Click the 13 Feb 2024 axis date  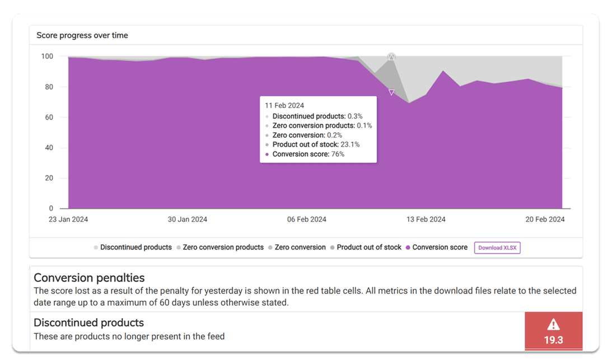tap(426, 220)
